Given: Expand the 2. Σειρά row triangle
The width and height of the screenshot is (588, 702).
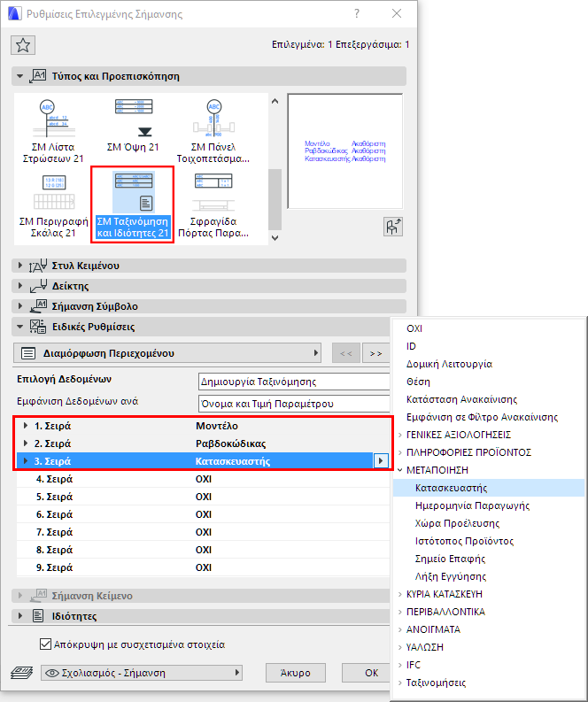Looking at the screenshot, I should pyautogui.click(x=26, y=444).
